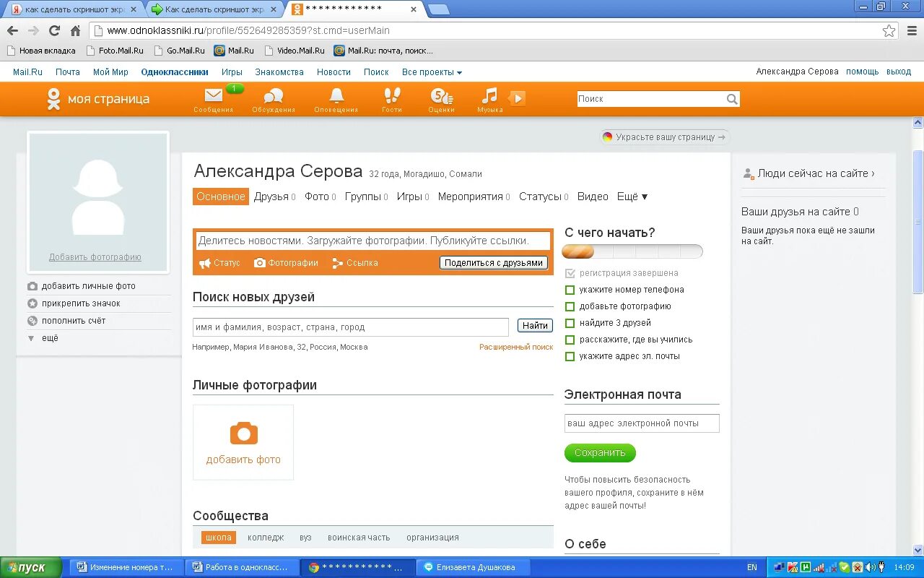This screenshot has height=578, width=924.
Task: Bookmark page with star icon
Action: (889, 31)
